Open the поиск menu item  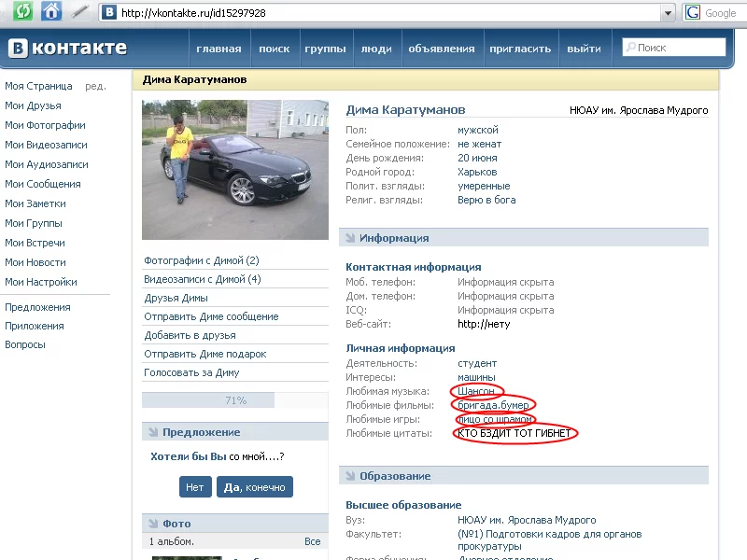[x=275, y=49]
